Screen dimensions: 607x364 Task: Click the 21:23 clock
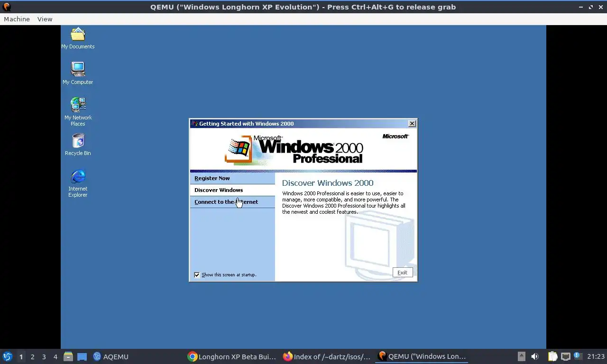pos(596,356)
